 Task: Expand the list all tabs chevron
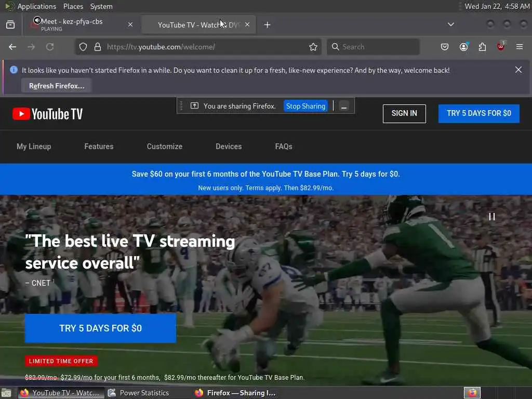451,24
